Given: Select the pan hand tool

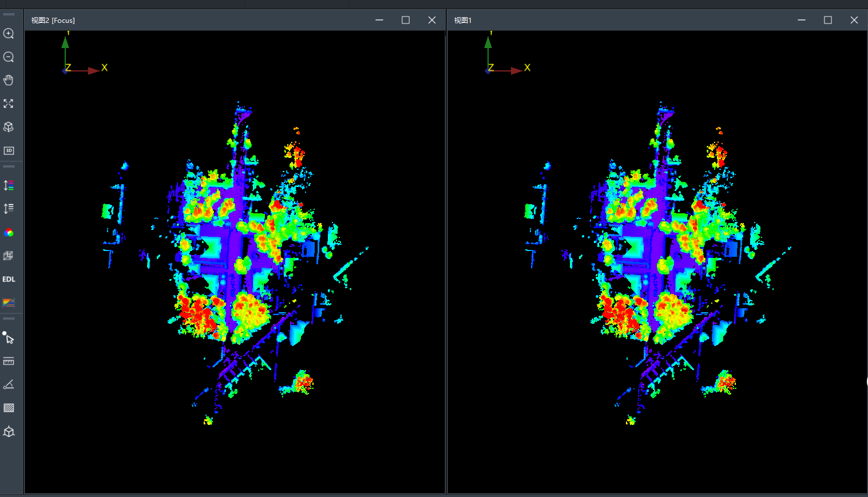Looking at the screenshot, I should pyautogui.click(x=9, y=80).
